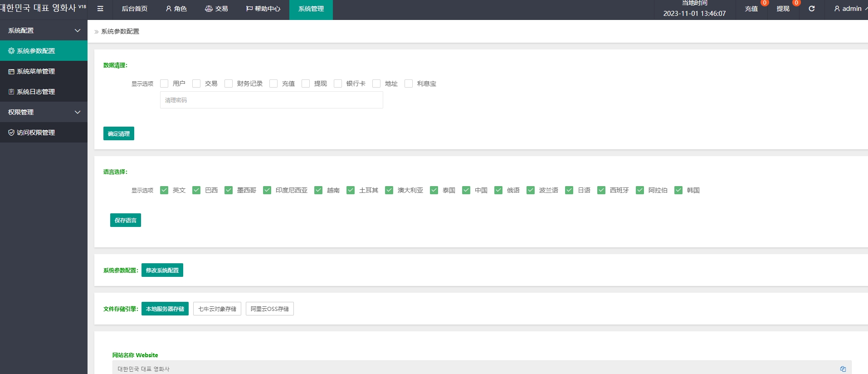Click the 修改系统配置 button
Image resolution: width=868 pixels, height=374 pixels.
tap(162, 270)
